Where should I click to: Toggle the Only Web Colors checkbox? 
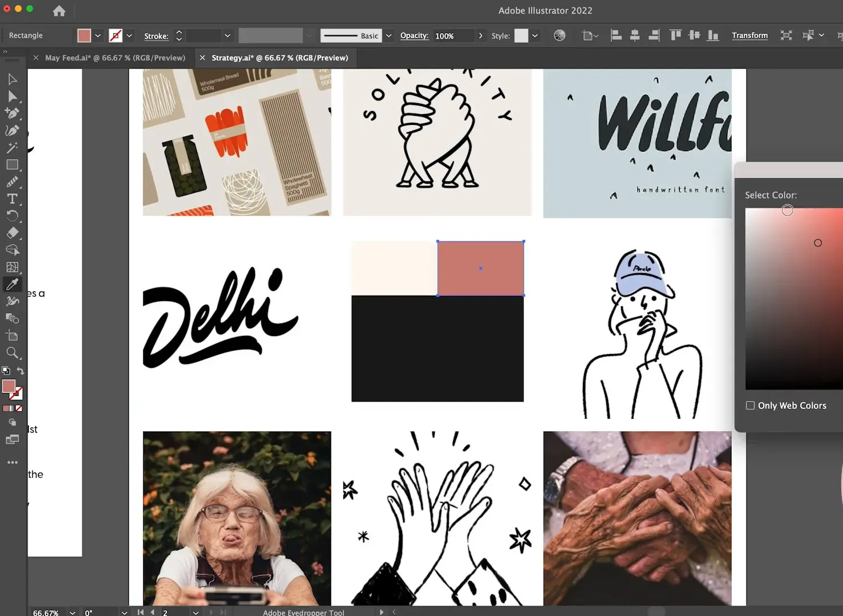pos(751,405)
